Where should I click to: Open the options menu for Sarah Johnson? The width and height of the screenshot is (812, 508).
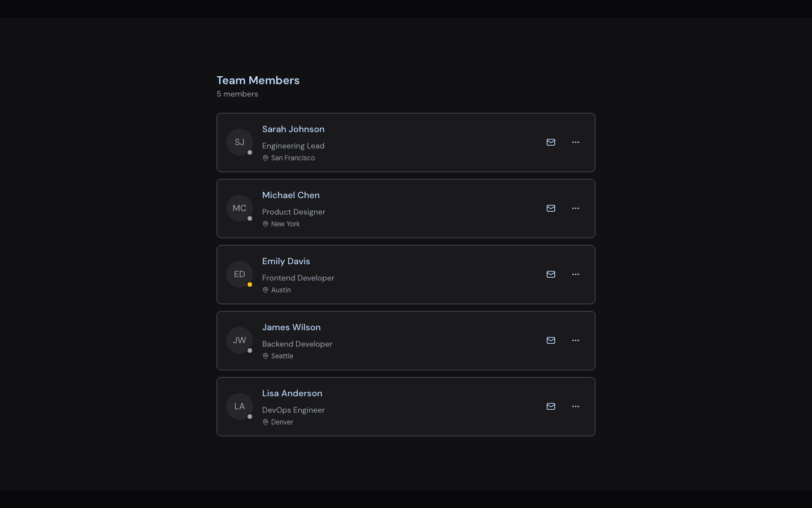pos(576,142)
